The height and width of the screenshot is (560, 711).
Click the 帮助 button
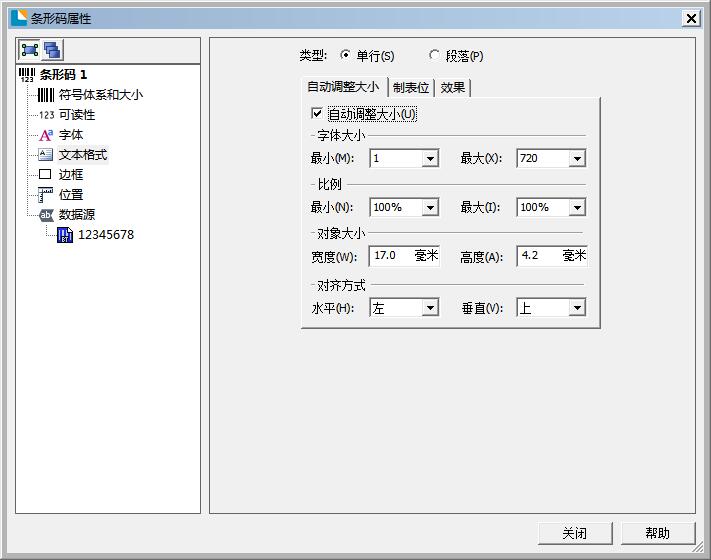[657, 533]
